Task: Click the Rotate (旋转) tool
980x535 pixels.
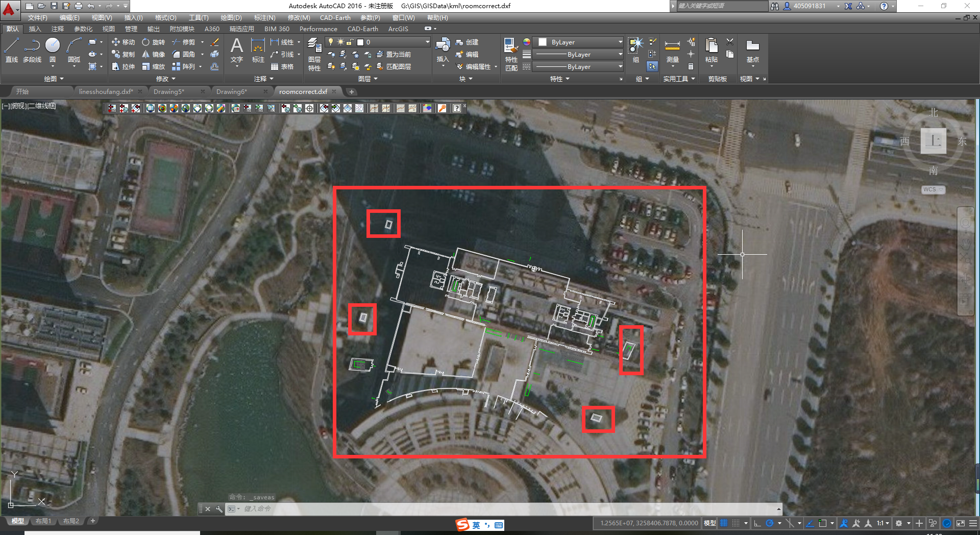Action: pos(154,42)
